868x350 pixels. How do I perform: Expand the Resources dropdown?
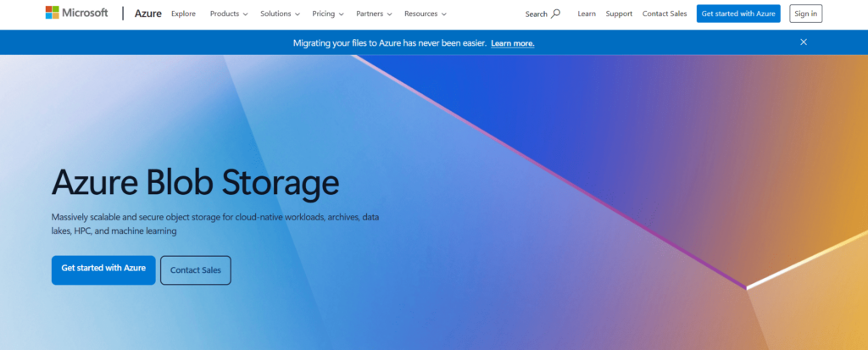(426, 14)
